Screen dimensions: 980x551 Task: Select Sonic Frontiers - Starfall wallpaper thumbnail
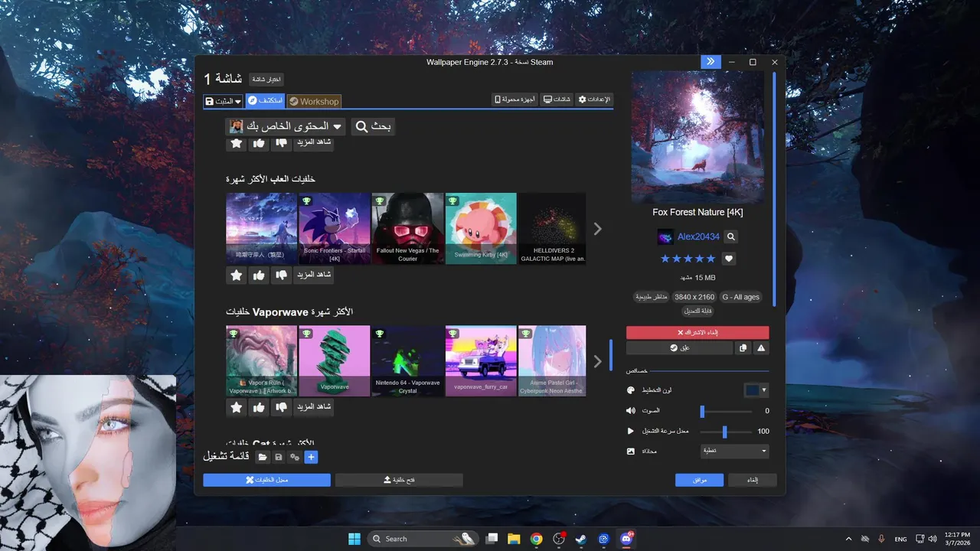point(335,228)
